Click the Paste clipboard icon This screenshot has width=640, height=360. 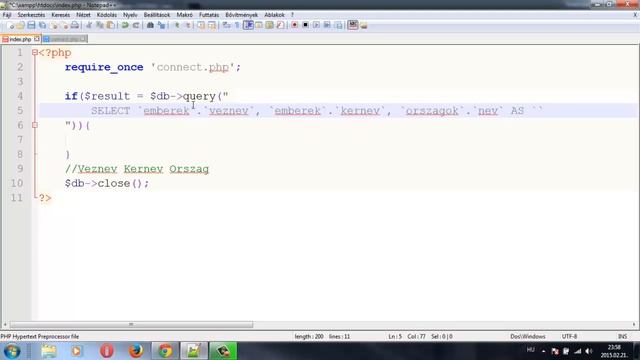coord(110,25)
